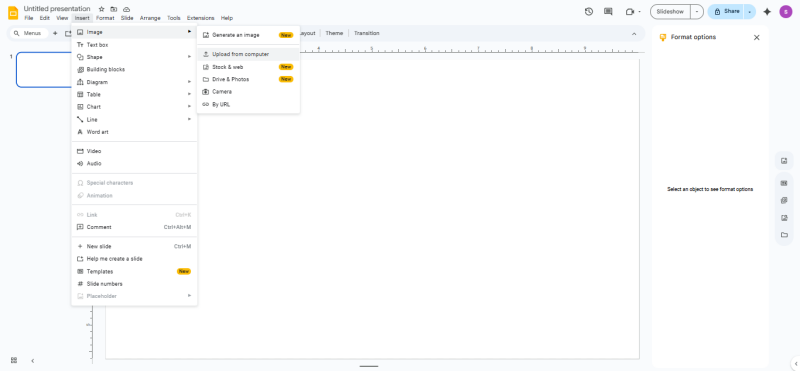Choose Generate an image
Screen dimensions: 800x371
click(x=248, y=35)
